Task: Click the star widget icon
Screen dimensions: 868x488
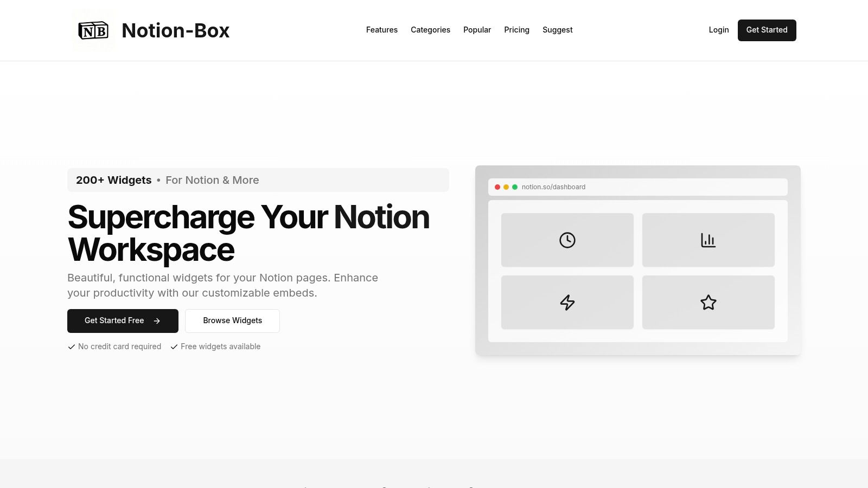Action: point(708,302)
